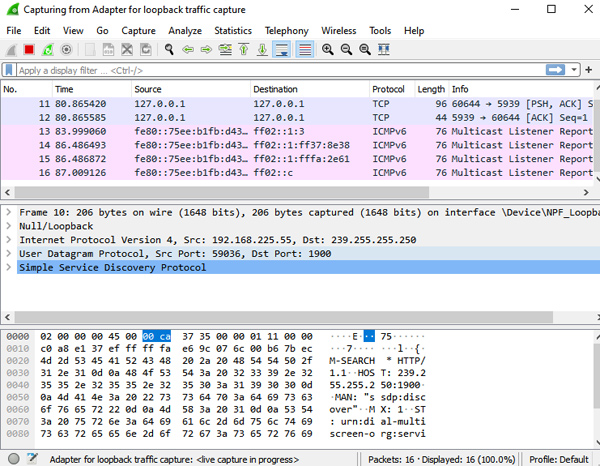Edit capture file comment status icon
The height and width of the screenshot is (466, 600).
(x=33, y=459)
